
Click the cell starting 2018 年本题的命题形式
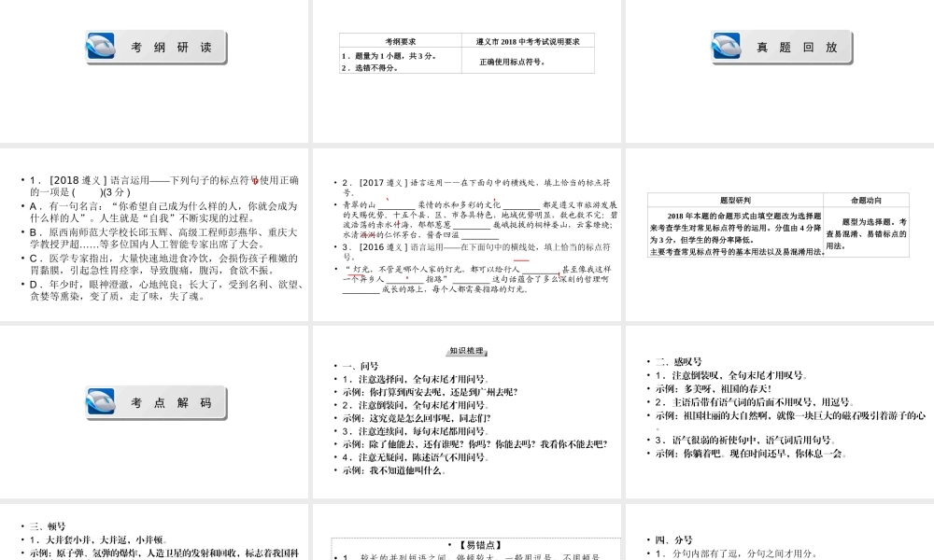(736, 234)
